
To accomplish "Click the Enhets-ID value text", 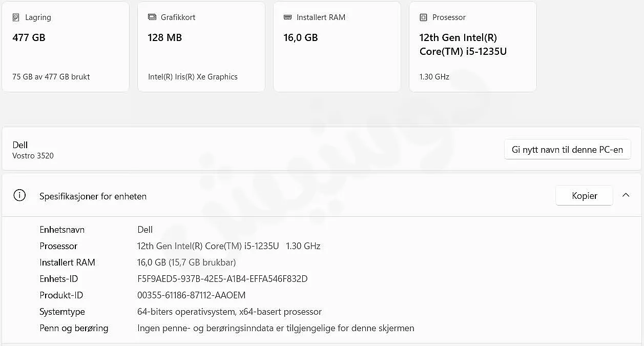I will 222,279.
